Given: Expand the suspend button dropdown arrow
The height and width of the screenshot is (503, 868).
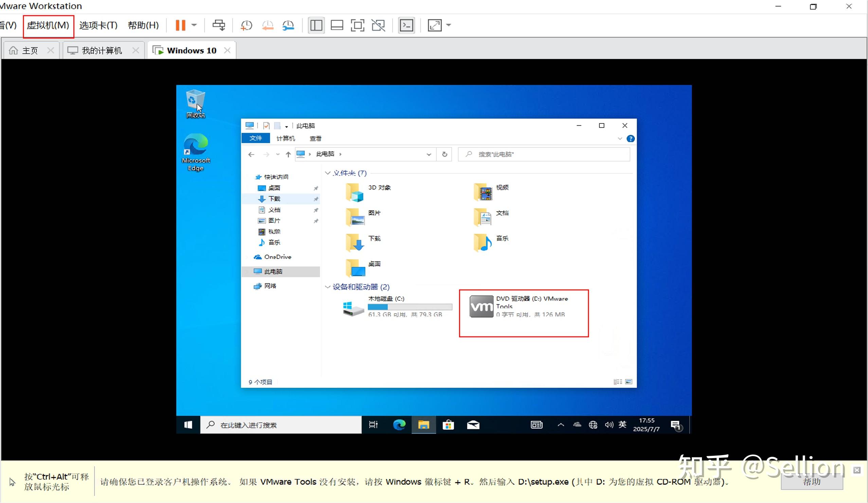Looking at the screenshot, I should coord(194,25).
